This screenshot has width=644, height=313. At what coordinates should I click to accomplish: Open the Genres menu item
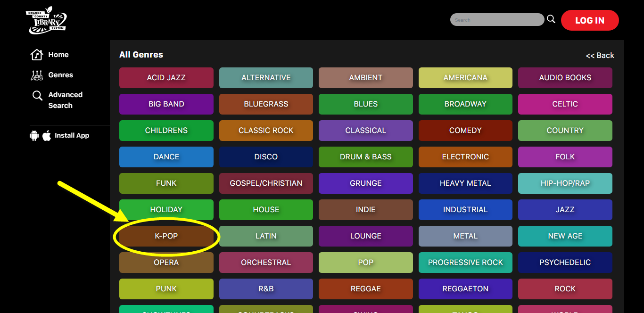[60, 75]
